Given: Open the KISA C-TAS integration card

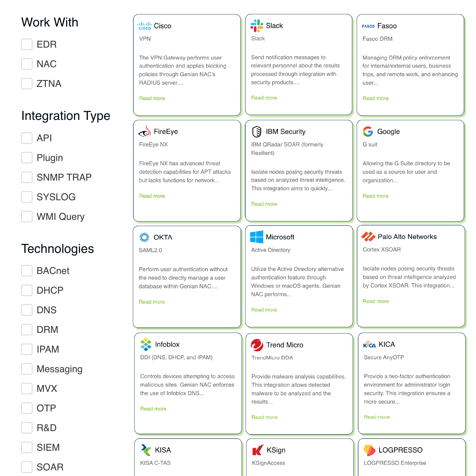Looking at the screenshot, I should tap(188, 457).
